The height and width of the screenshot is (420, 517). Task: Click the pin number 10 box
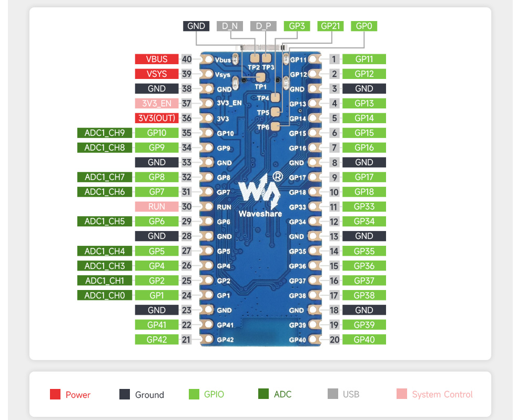coord(334,192)
